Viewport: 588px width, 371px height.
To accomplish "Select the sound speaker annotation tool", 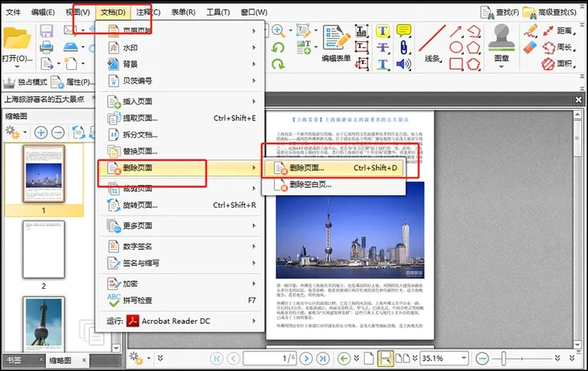I will (404, 64).
